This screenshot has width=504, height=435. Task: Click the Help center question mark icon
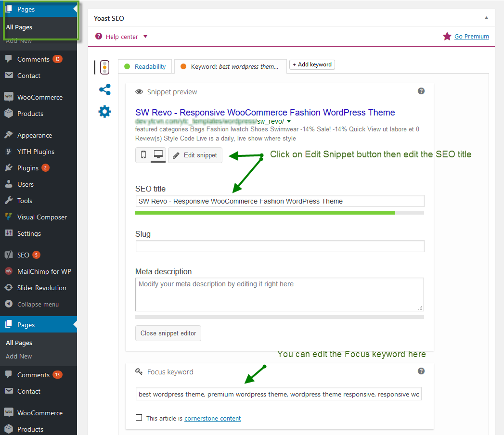pyautogui.click(x=99, y=36)
